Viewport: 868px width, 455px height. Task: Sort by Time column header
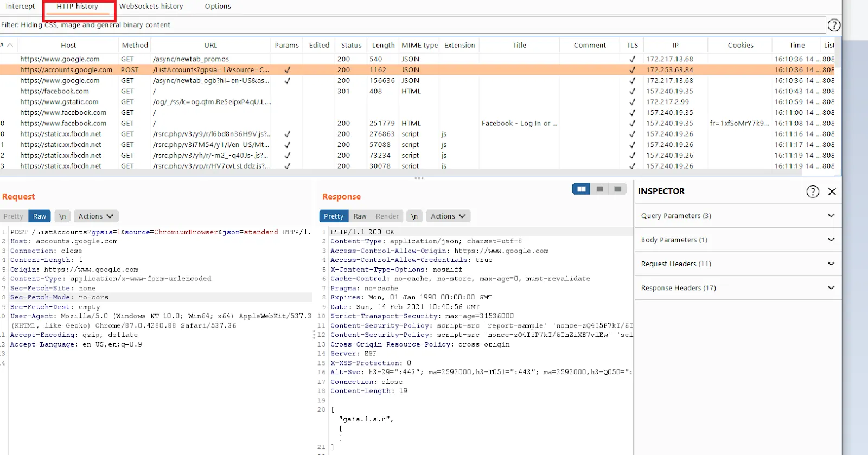(797, 45)
